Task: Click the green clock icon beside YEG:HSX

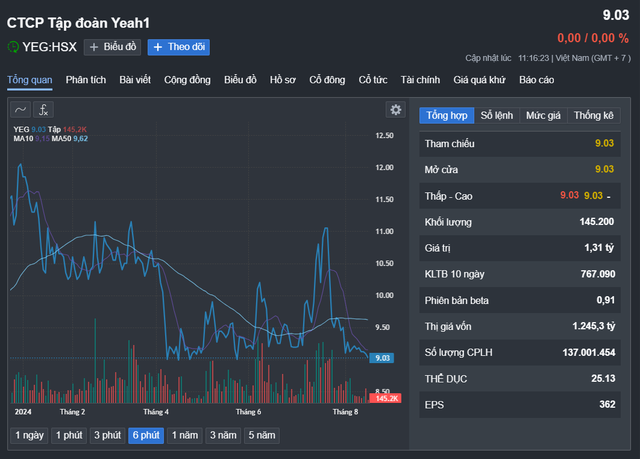Action: click(13, 47)
